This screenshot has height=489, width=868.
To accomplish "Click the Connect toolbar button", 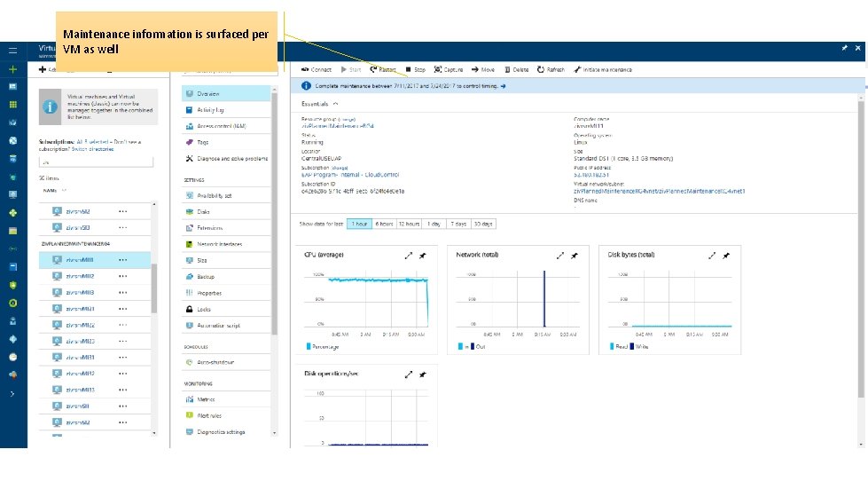I will 317,70.
